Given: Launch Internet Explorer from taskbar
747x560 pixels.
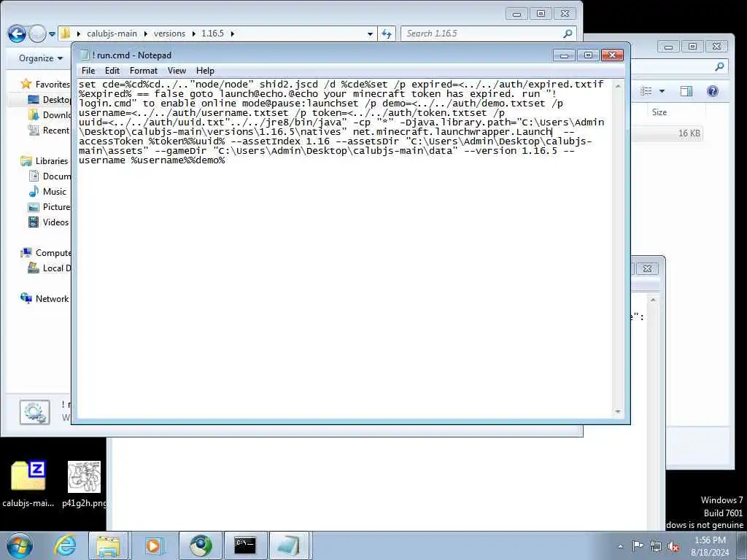Looking at the screenshot, I should 65,545.
